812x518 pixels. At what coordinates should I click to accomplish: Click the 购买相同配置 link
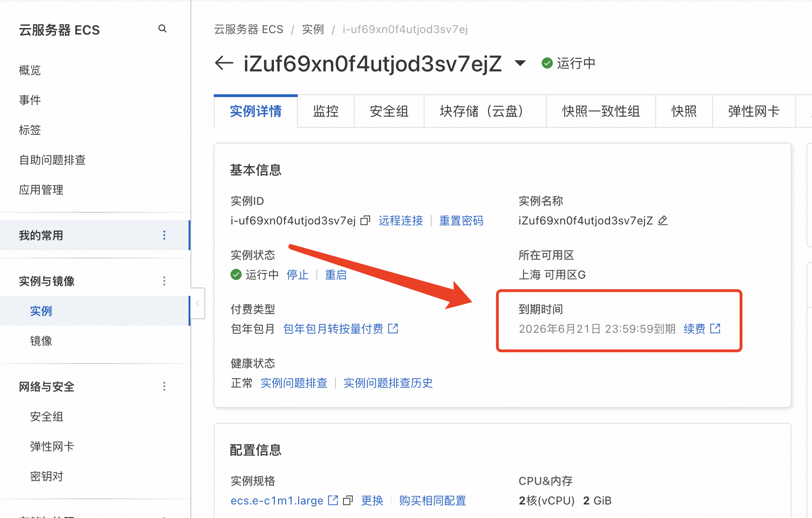(433, 500)
